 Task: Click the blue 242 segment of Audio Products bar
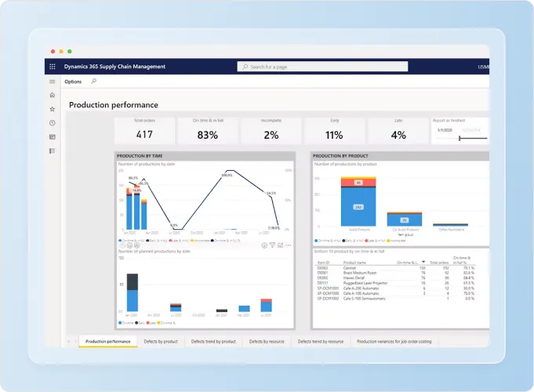(358, 207)
